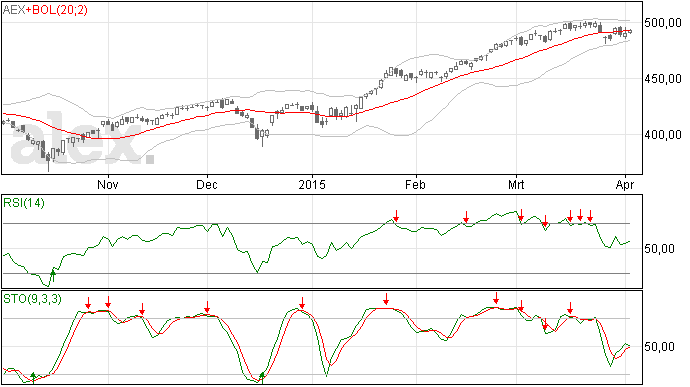
Task: Click the first green stochastic buy arrow in October
Action: [x=33, y=377]
